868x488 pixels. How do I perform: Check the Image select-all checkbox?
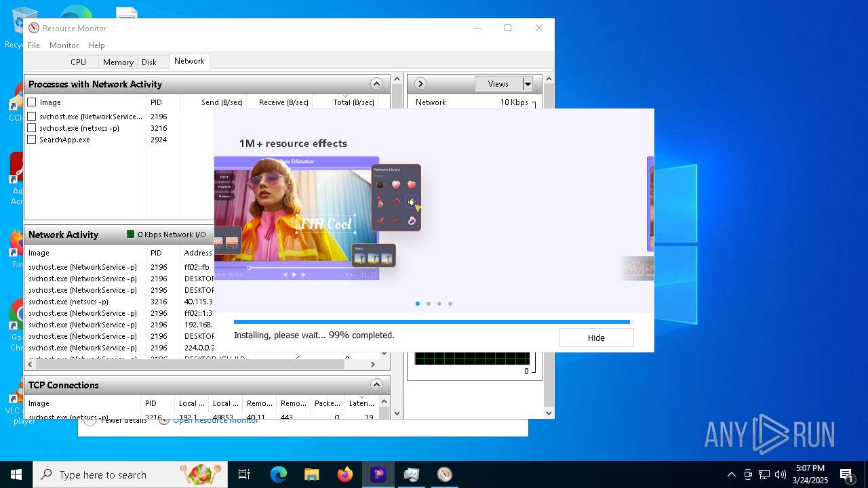click(x=32, y=102)
